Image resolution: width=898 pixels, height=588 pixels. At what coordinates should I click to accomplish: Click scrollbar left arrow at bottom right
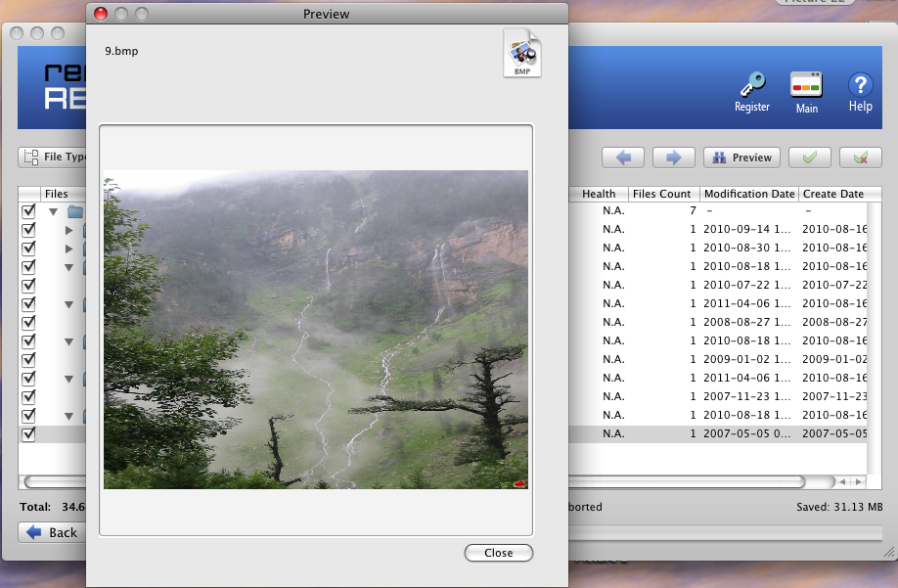(842, 482)
